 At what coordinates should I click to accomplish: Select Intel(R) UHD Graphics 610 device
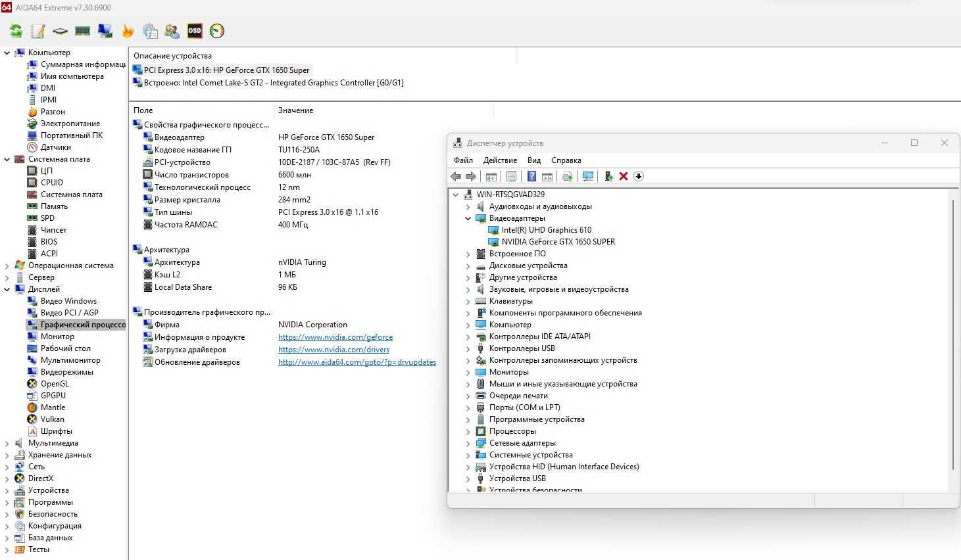546,230
